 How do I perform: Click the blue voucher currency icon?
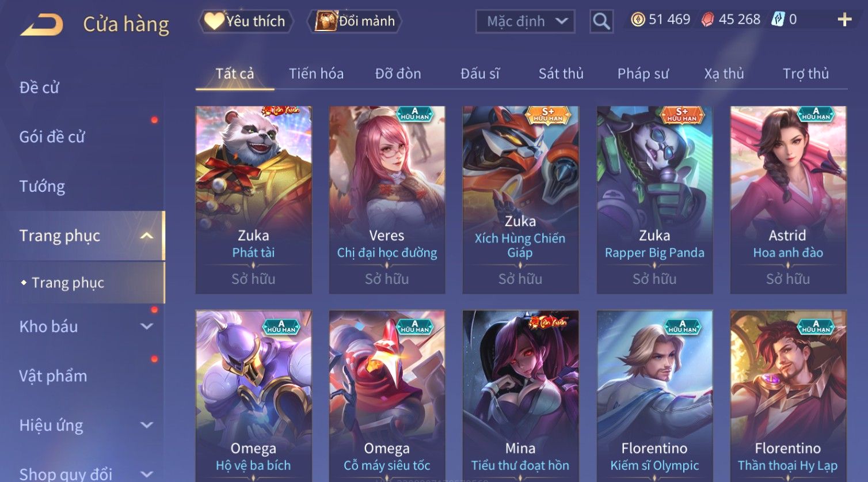point(778,20)
